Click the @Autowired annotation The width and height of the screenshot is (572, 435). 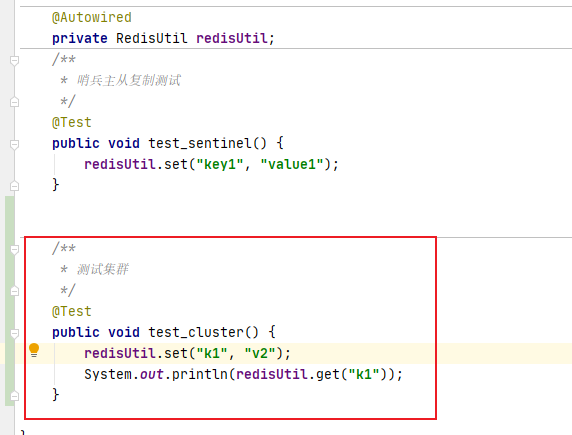click(x=92, y=18)
